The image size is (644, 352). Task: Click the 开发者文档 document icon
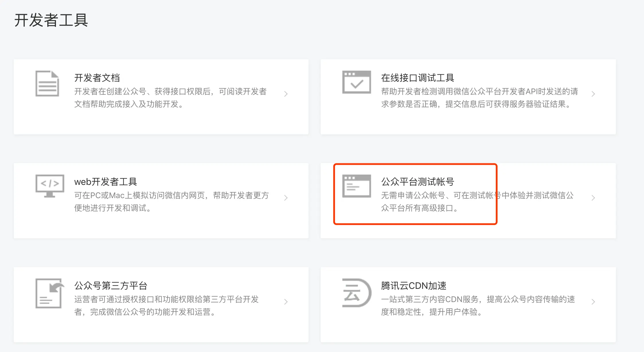point(47,84)
